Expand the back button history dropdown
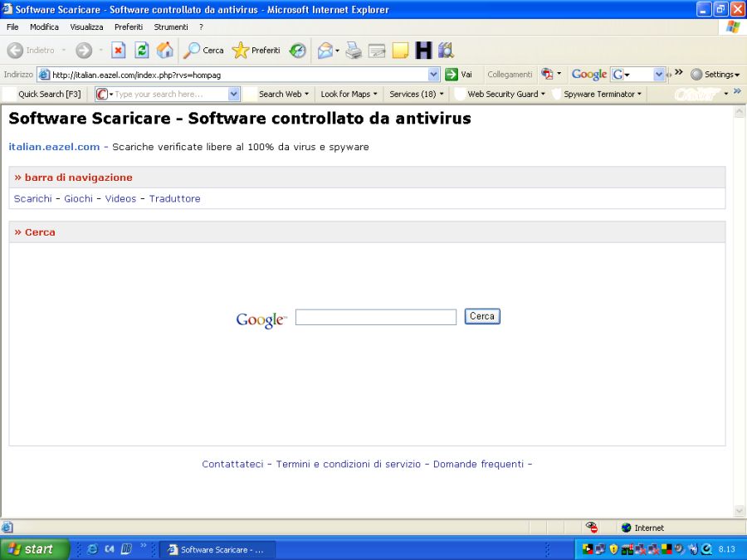This screenshot has height=560, width=747. 63,50
